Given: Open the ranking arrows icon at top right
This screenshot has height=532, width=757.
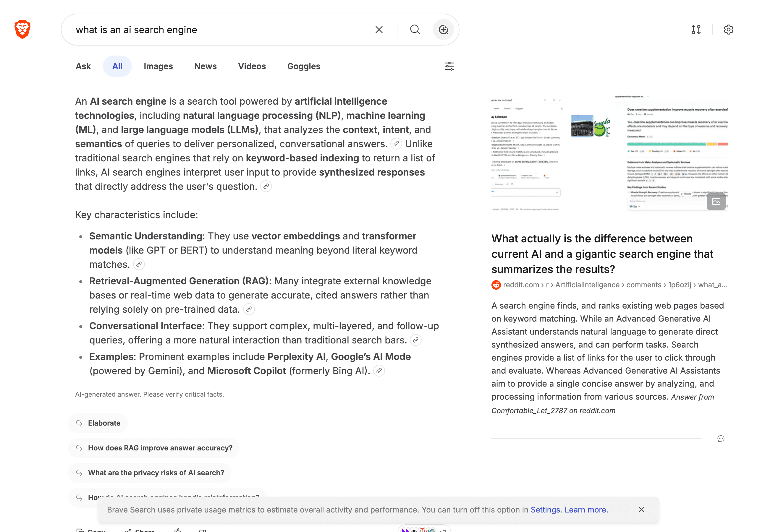Looking at the screenshot, I should click(x=696, y=30).
